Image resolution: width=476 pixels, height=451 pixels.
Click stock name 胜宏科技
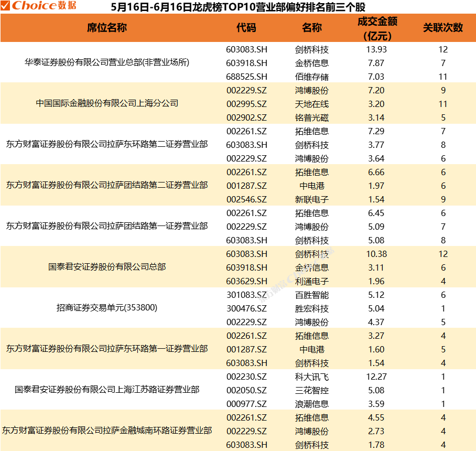click(312, 308)
